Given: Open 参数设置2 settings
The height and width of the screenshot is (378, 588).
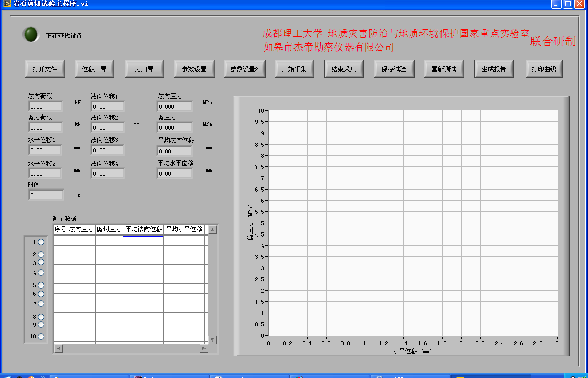Looking at the screenshot, I should point(244,69).
